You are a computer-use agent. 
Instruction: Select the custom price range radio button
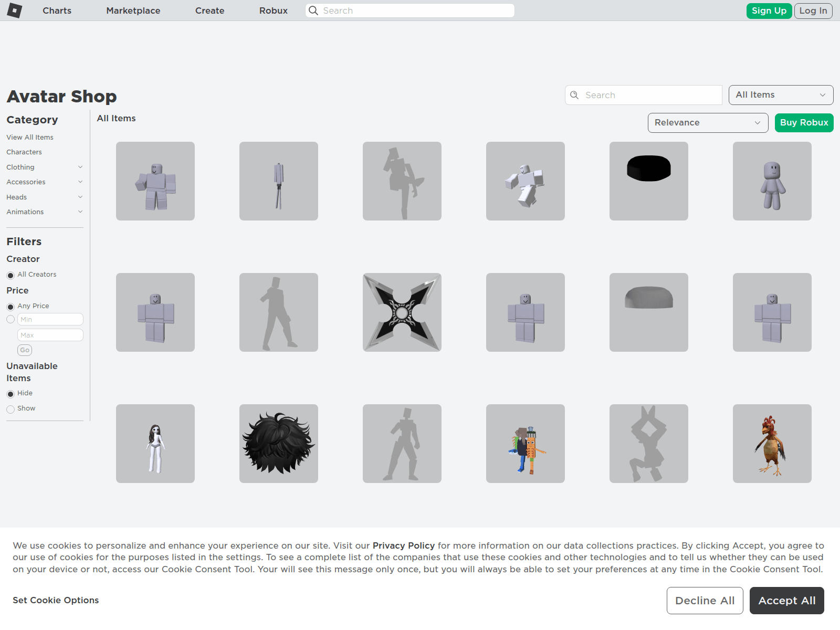pyautogui.click(x=10, y=319)
